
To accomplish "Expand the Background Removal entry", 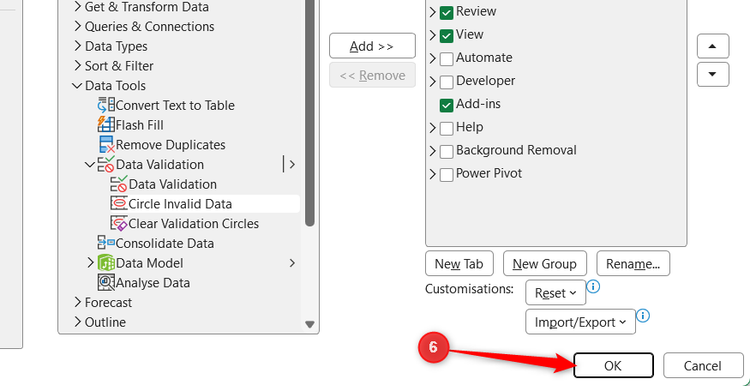I will point(433,151).
